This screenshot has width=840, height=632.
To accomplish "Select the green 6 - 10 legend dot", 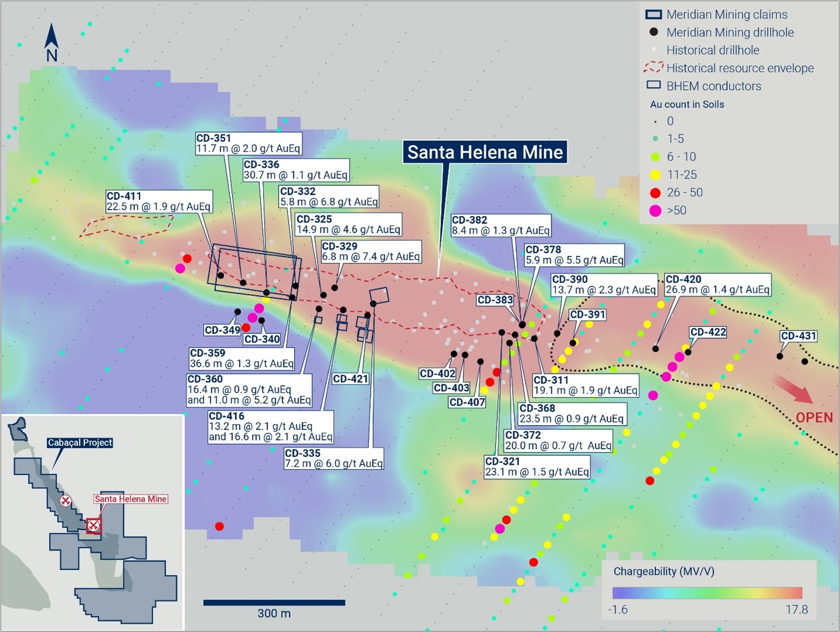I will pos(655,157).
